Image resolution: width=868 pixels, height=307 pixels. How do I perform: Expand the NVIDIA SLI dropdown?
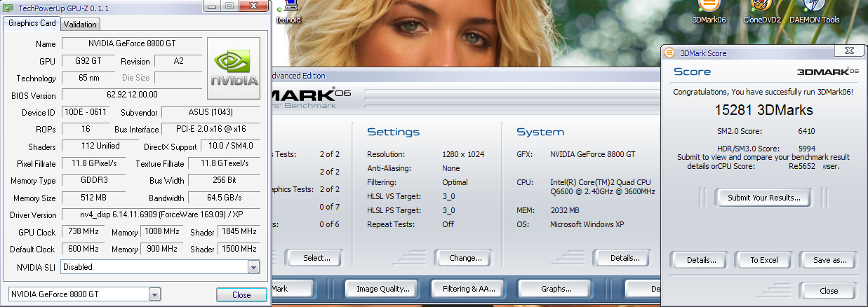[x=253, y=267]
